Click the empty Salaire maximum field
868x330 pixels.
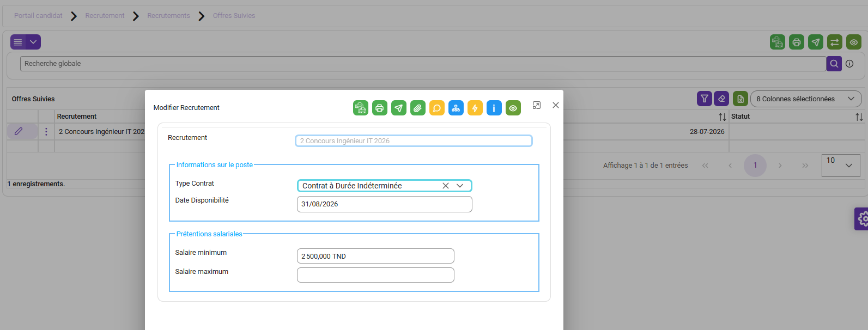point(375,275)
